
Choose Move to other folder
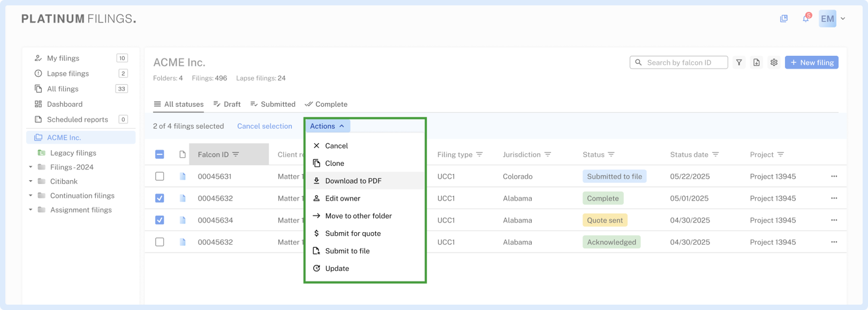coord(365,216)
